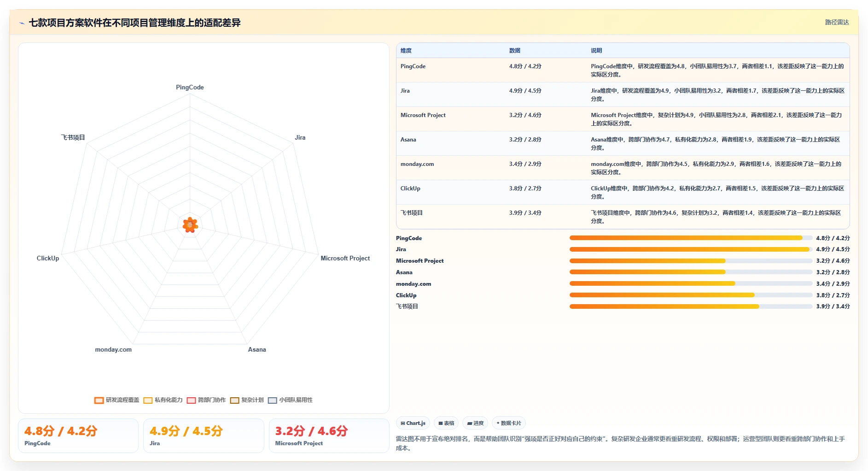Click table value 4.9分 / 4.5分 in Jira row
The image size is (868, 471).
pos(525,91)
